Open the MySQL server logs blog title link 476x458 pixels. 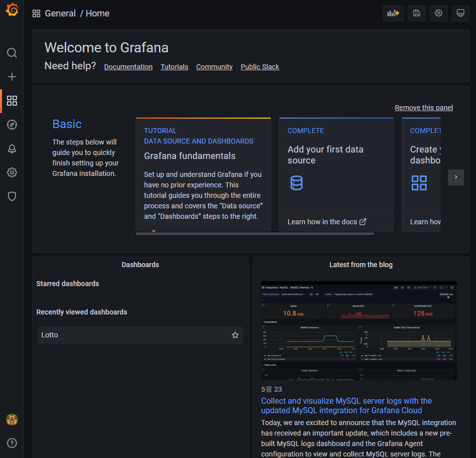pos(346,406)
